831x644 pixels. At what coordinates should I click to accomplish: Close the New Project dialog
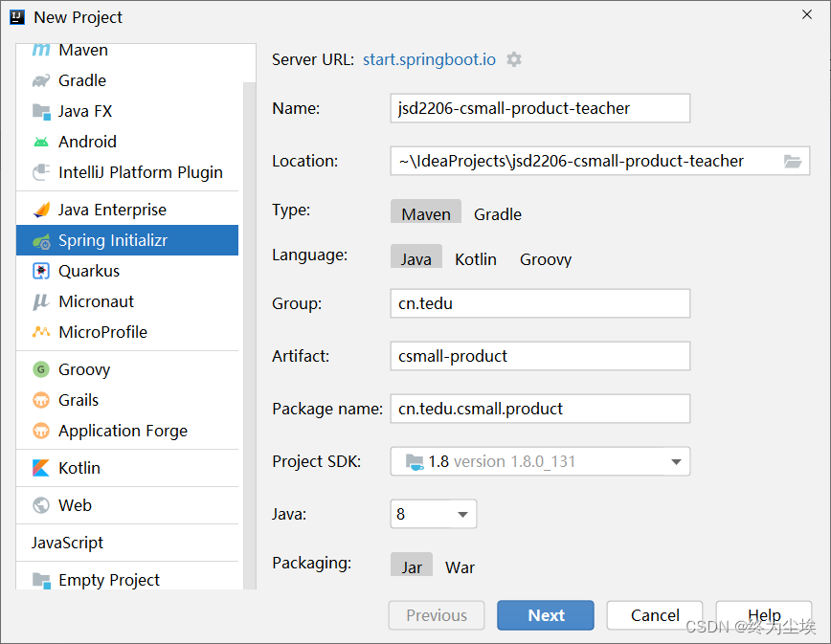(807, 14)
